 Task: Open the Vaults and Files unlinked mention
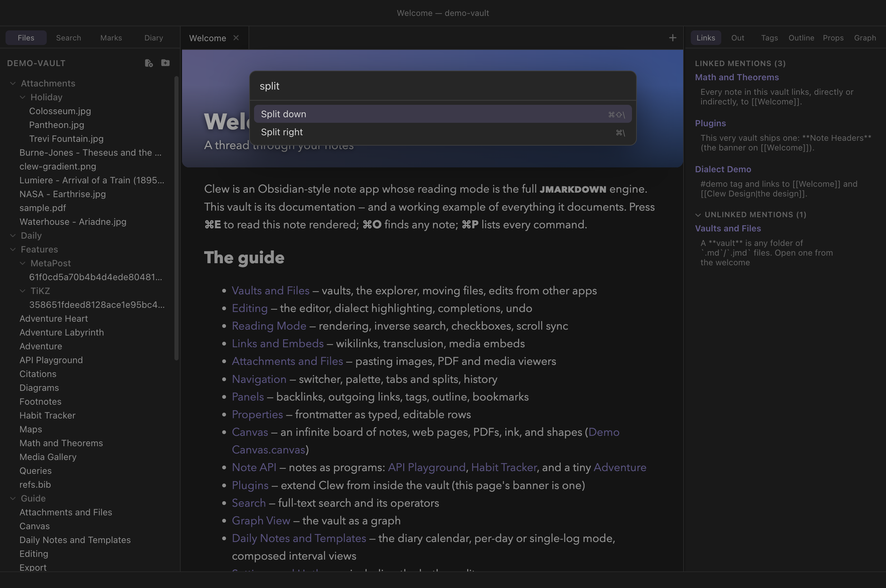728,228
